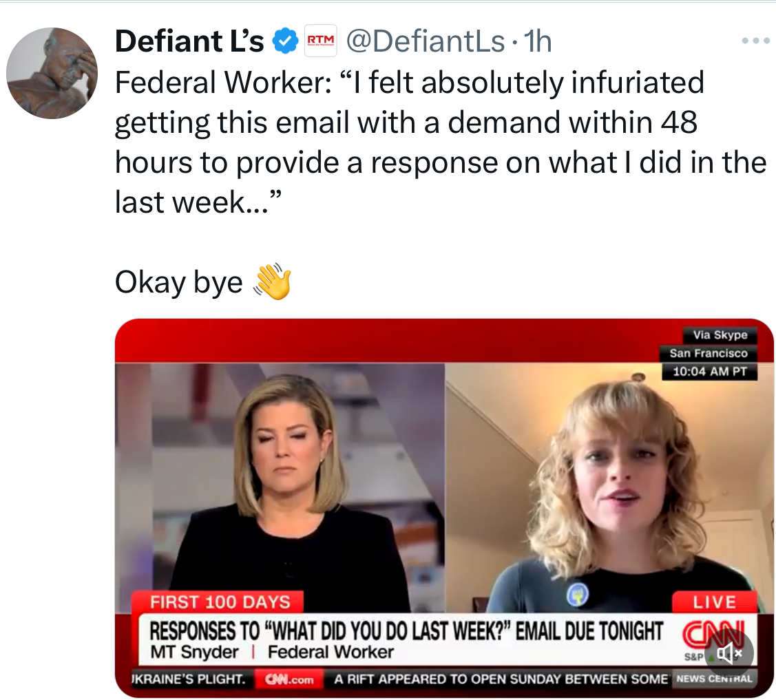This screenshot has width=776, height=700.
Task: Open the @DefiantLs handle link
Action: 425,42
